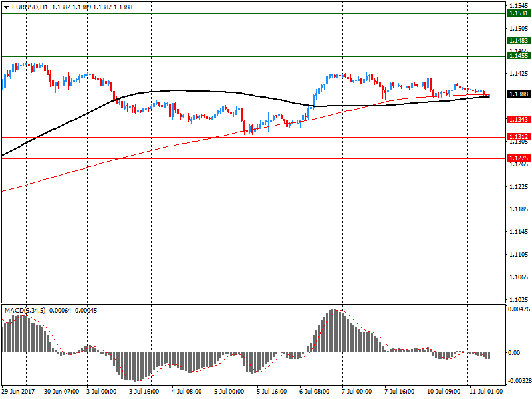Select the red 1.1275 support level label
The width and height of the screenshot is (532, 399).
[519, 158]
